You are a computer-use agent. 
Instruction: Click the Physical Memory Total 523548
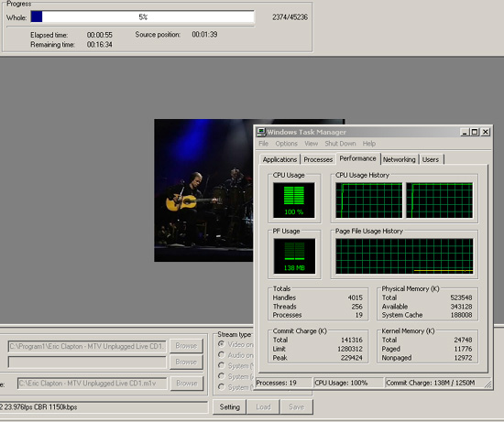pos(461,298)
